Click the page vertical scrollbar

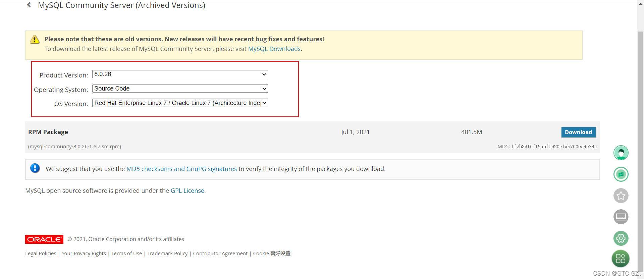(x=640, y=151)
